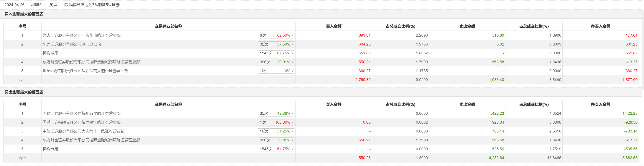Expand the 世纪证券 1次 0% stats badge
The width and height of the screenshot is (644, 166).
pos(276,71)
